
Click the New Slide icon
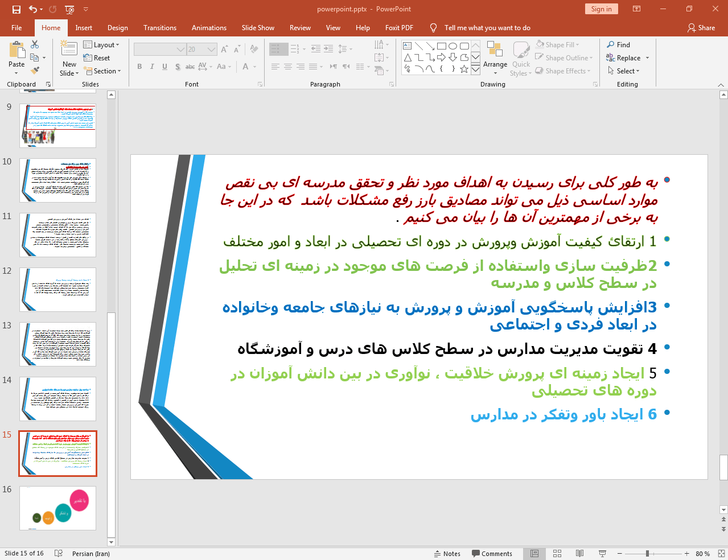(69, 49)
